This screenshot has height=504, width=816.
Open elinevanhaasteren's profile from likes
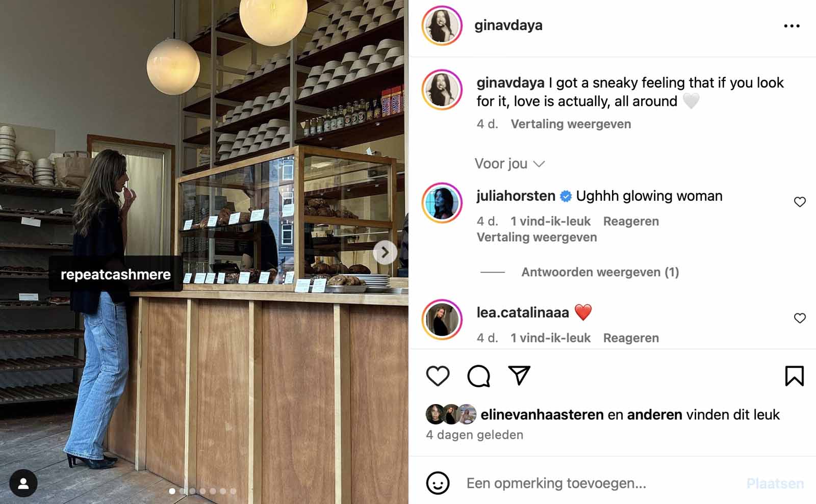click(x=542, y=415)
